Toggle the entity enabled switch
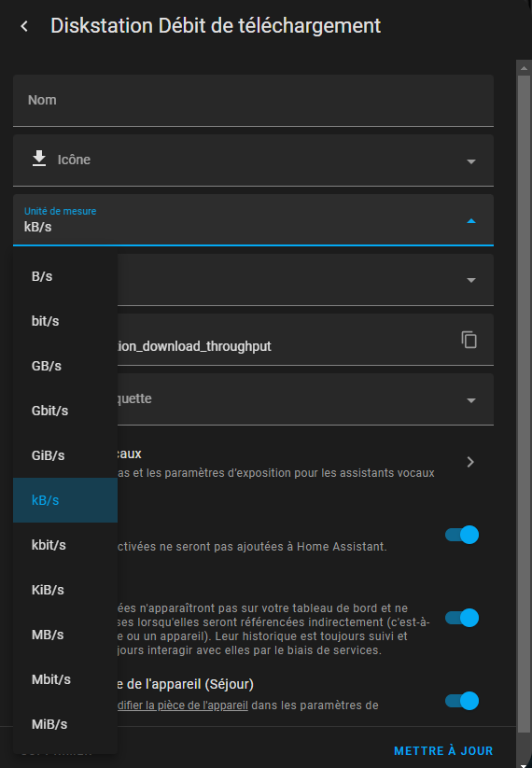The width and height of the screenshot is (532, 768). coord(462,535)
